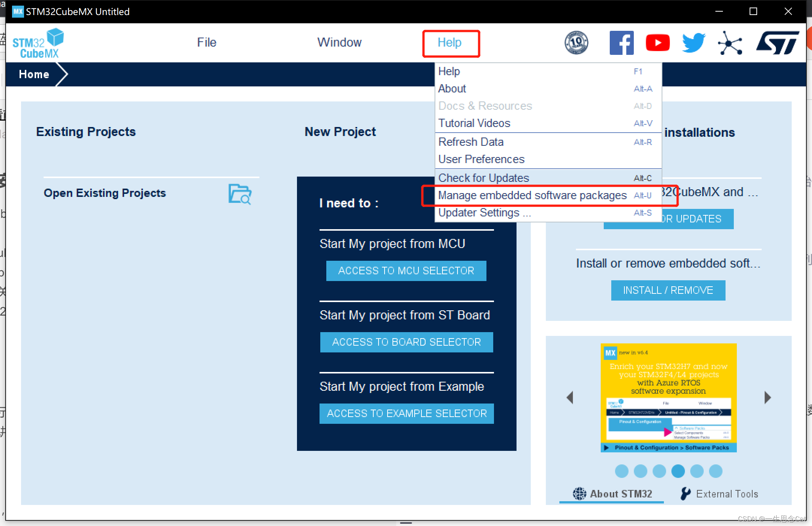Open the ST YouTube channel icon
This screenshot has height=526, width=812.
tap(658, 42)
